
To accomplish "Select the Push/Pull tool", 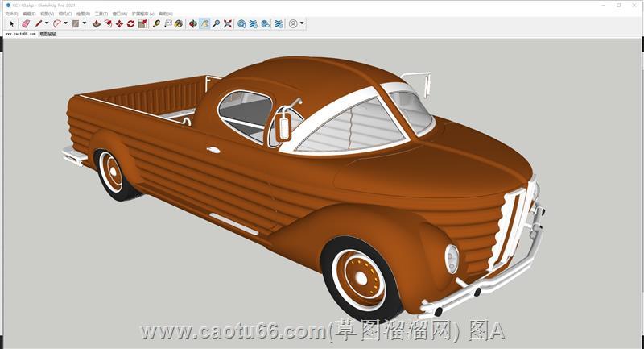I will point(96,24).
